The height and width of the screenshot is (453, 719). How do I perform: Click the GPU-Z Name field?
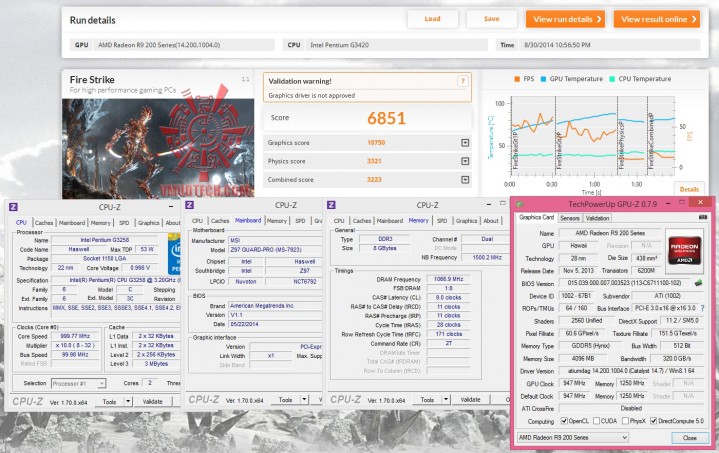click(610, 233)
